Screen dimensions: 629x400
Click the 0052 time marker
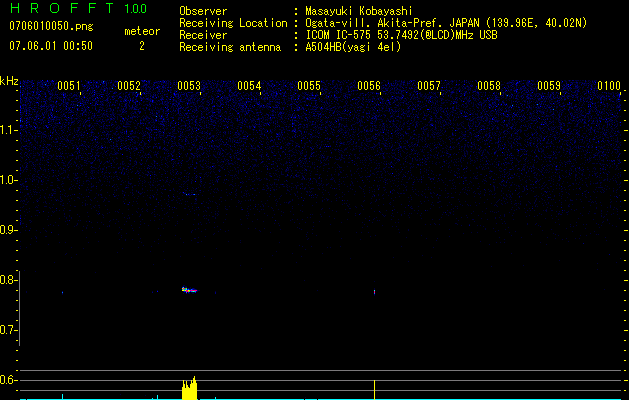point(129,86)
